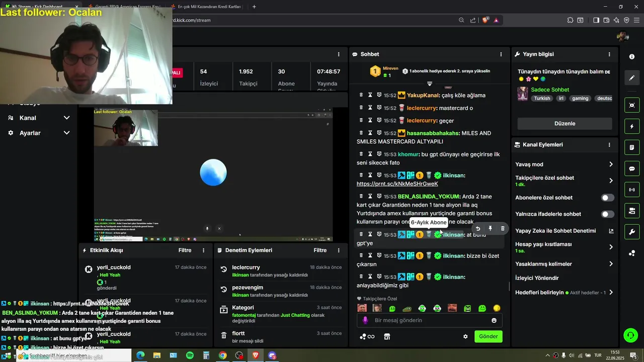Pin the hovered 'at bunu gpt'ye' message
The width and height of the screenshot is (644, 362).
490,229
